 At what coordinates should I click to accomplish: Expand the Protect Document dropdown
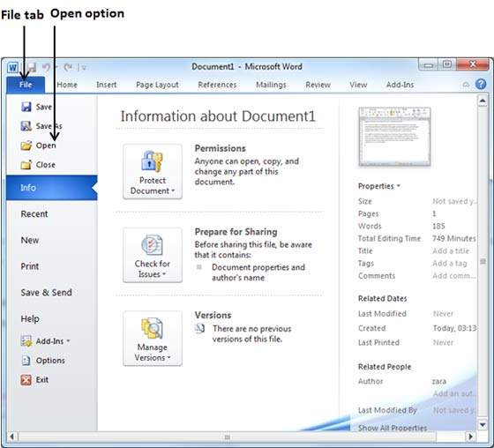[x=153, y=172]
